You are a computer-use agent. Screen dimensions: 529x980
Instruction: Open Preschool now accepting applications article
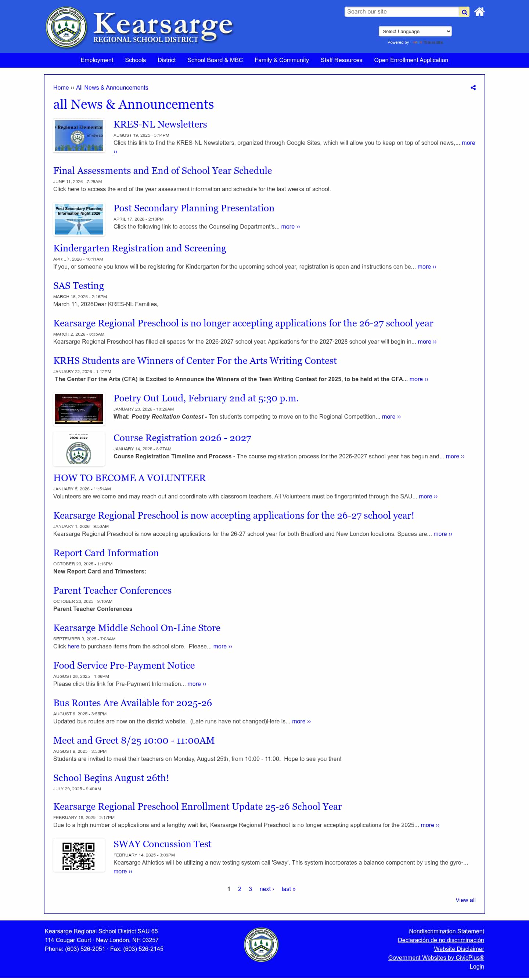pyautogui.click(x=234, y=515)
